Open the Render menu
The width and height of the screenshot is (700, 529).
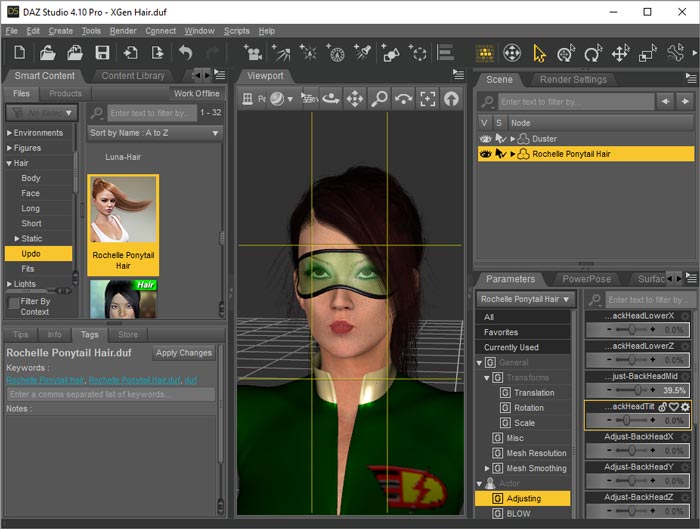pyautogui.click(x=123, y=31)
